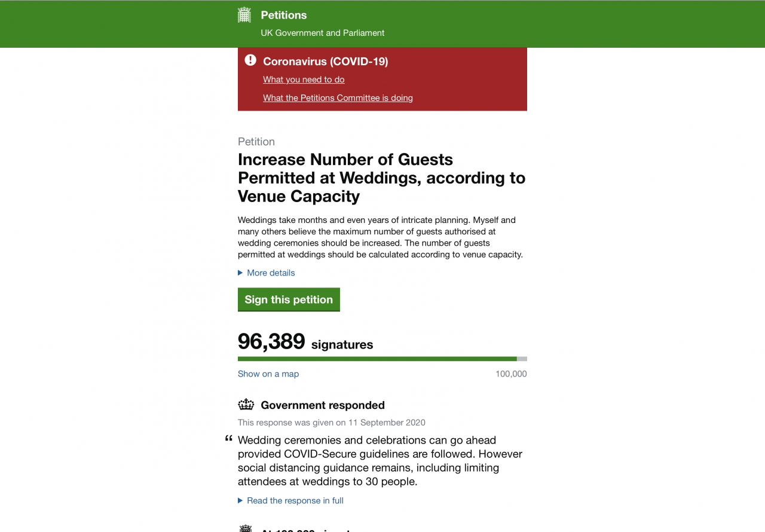765x532 pixels.
Task: Expand the More details section
Action: point(271,273)
